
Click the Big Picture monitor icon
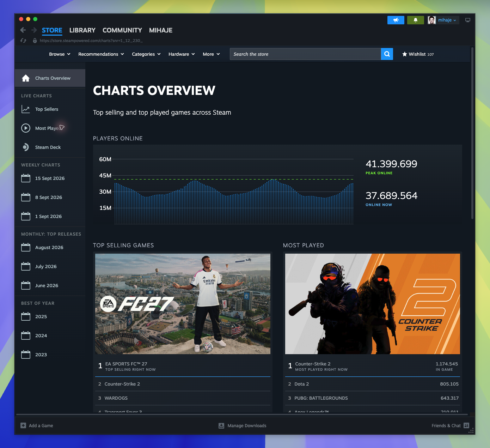(468, 20)
